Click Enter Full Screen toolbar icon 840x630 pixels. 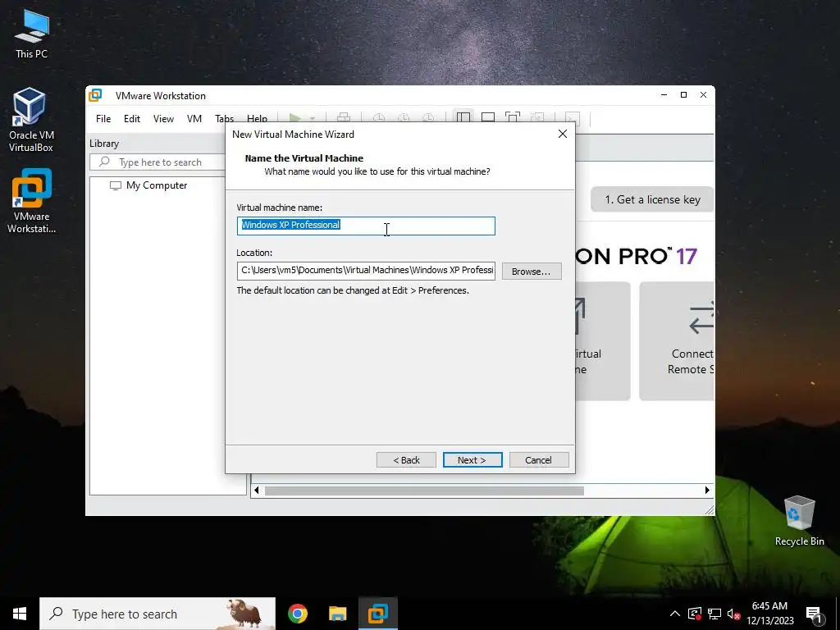click(513, 118)
